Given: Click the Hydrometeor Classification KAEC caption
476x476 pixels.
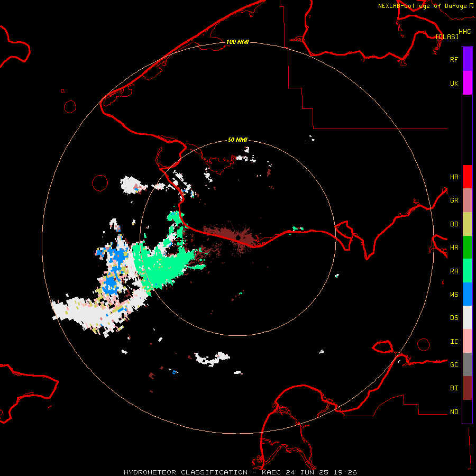Looking at the screenshot, I should pos(240,472).
